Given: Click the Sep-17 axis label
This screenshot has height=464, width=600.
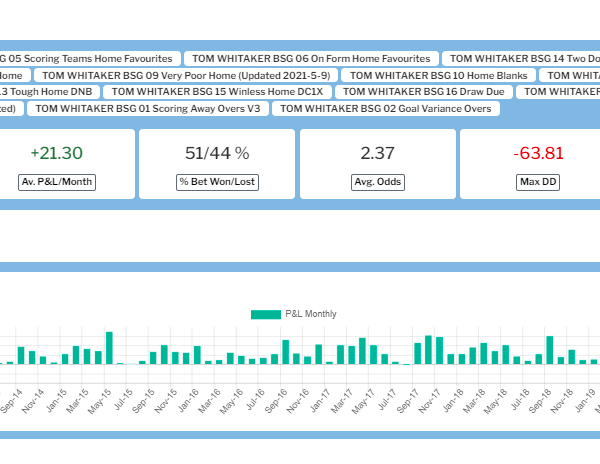Looking at the screenshot, I should (x=408, y=401).
